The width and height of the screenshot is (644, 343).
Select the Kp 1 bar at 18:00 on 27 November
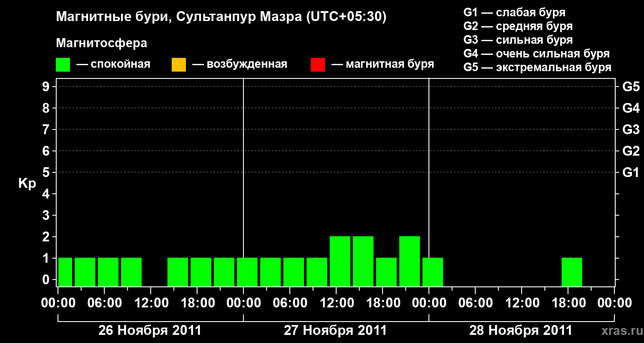click(x=386, y=272)
